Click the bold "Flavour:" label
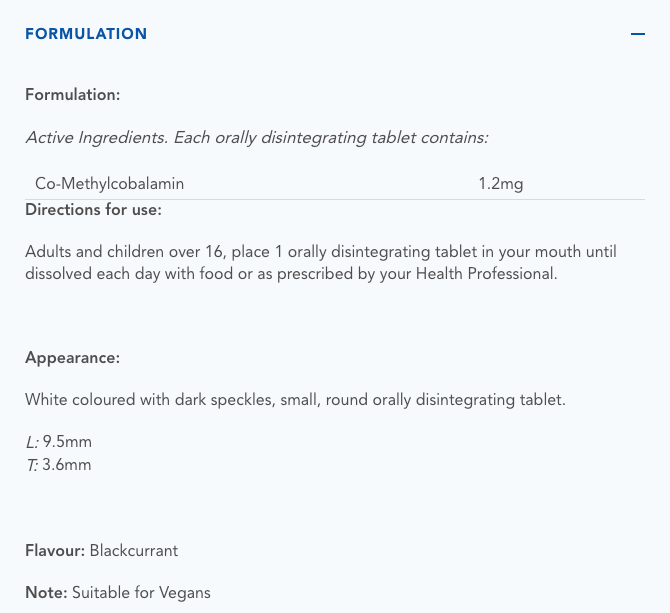The width and height of the screenshot is (670, 613). coord(55,550)
